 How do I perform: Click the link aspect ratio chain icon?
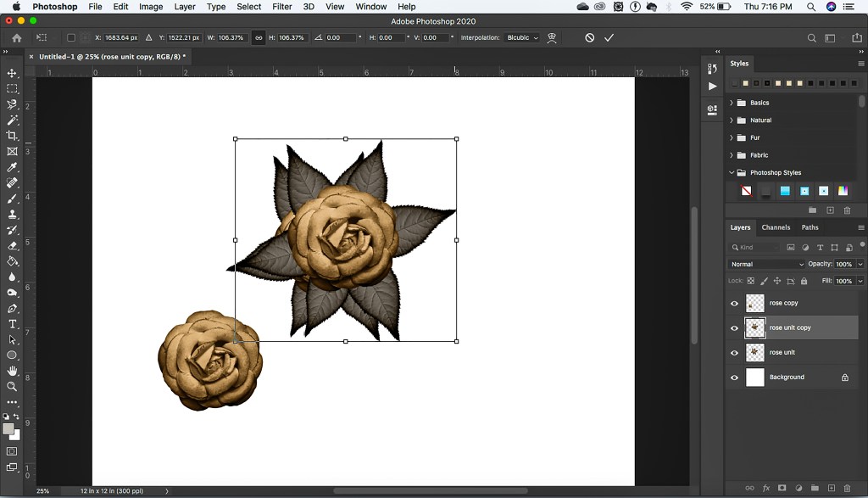click(x=259, y=38)
